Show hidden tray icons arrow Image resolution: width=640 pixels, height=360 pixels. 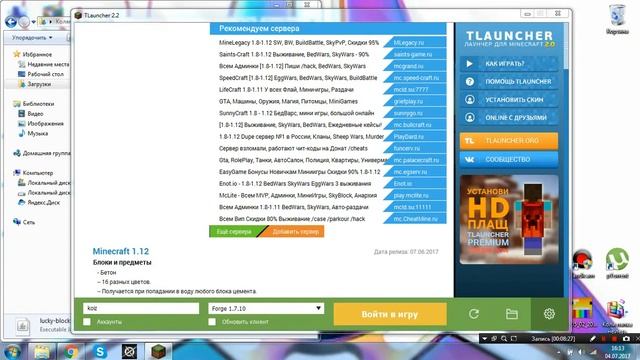558,351
